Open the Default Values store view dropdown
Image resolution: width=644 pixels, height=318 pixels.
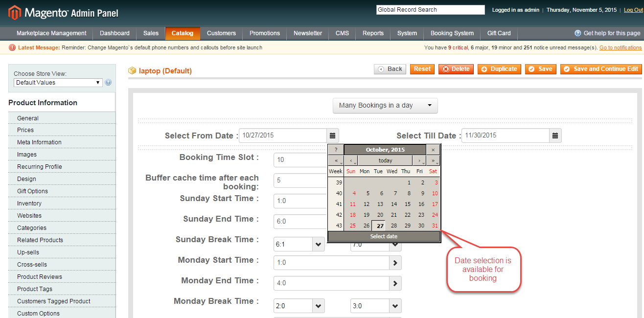coord(58,83)
